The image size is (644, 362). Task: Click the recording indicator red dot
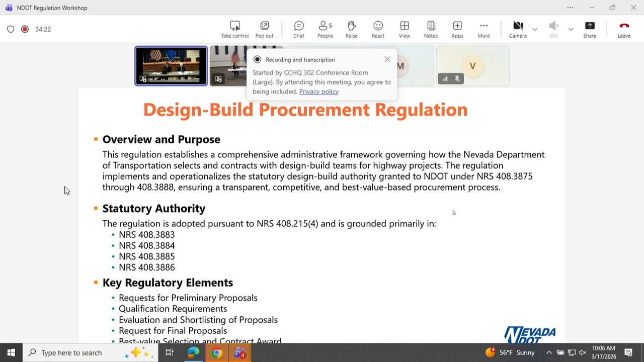pyautogui.click(x=25, y=29)
